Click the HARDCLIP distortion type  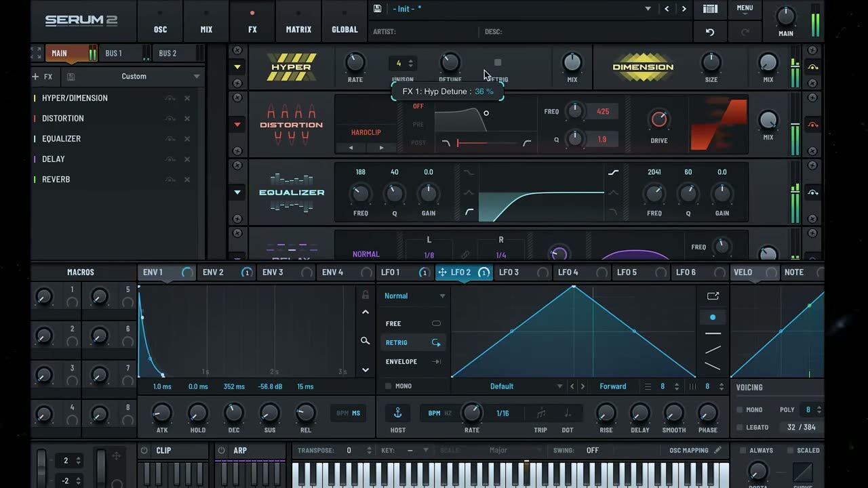(x=366, y=132)
